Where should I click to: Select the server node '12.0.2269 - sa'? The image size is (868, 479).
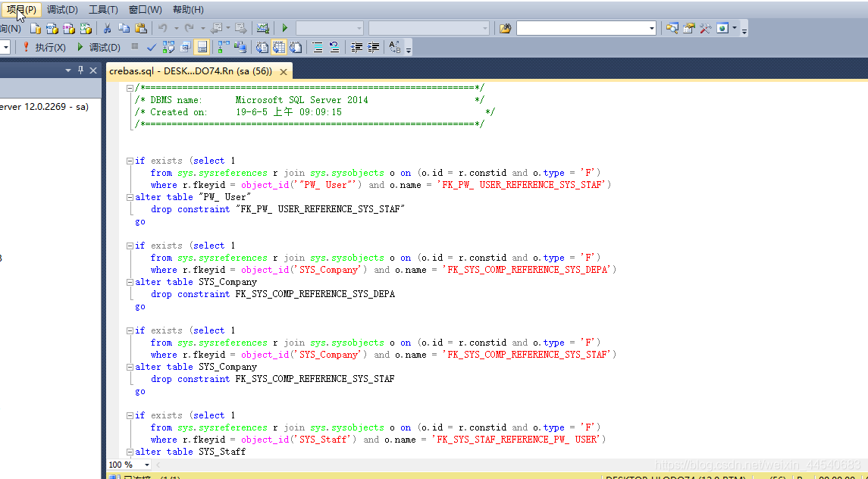coord(44,106)
